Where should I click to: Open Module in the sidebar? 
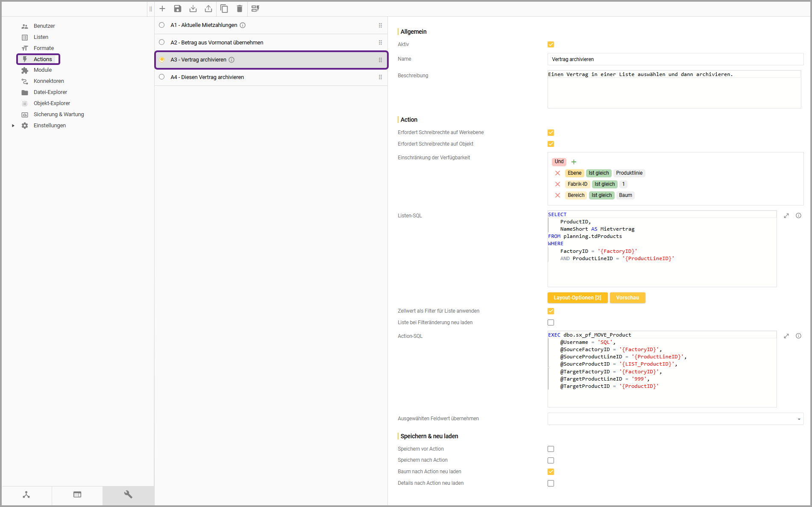pyautogui.click(x=43, y=70)
